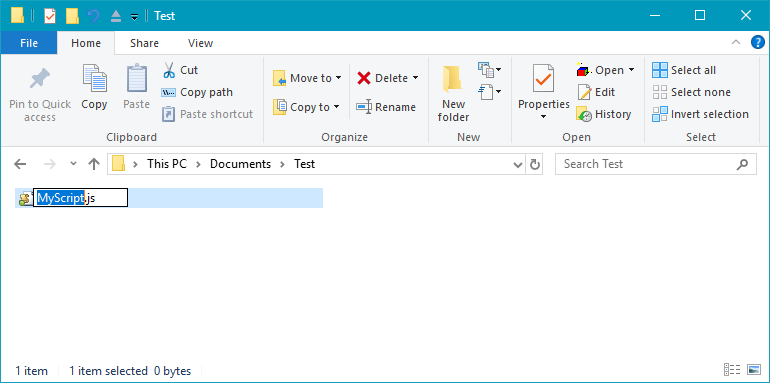
Task: Select the Home ribbon tab
Action: pos(86,43)
